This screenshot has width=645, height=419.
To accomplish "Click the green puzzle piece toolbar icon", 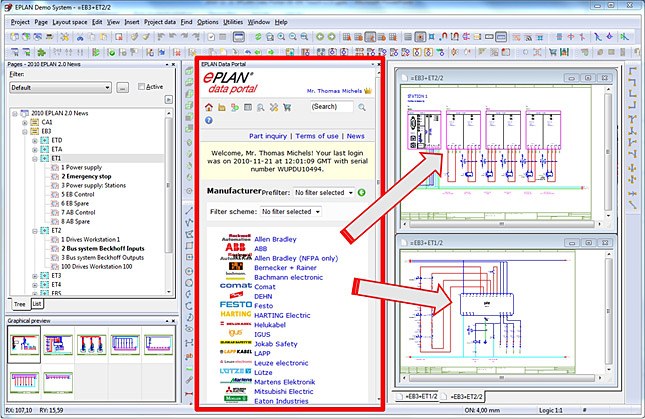I will (41, 52).
